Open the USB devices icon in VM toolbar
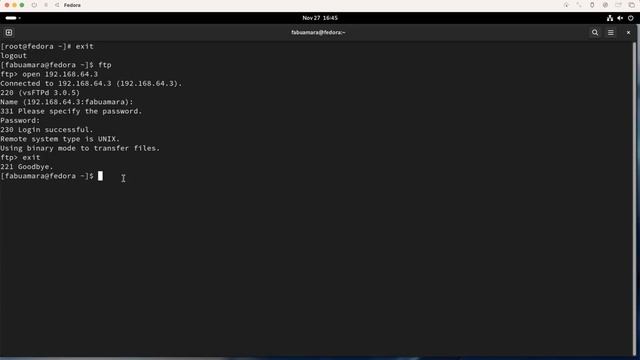Screen dimensions: 640x360 coord(592,5)
